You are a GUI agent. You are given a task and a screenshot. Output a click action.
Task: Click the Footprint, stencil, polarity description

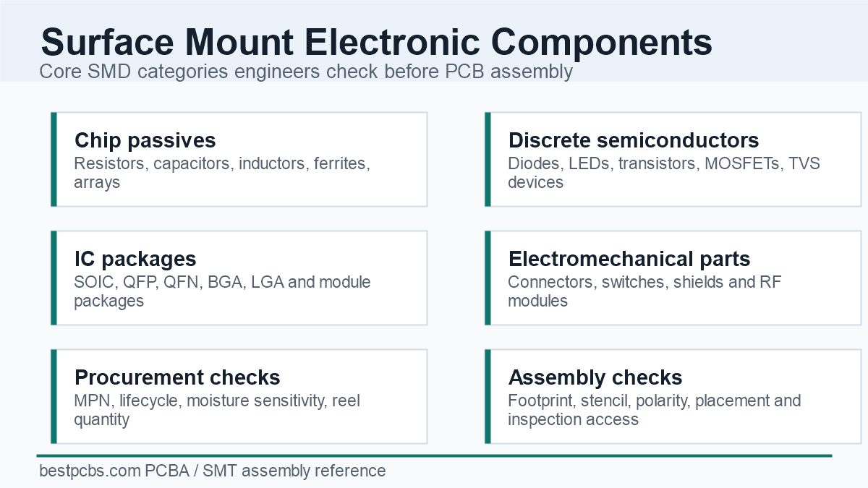[x=655, y=410]
